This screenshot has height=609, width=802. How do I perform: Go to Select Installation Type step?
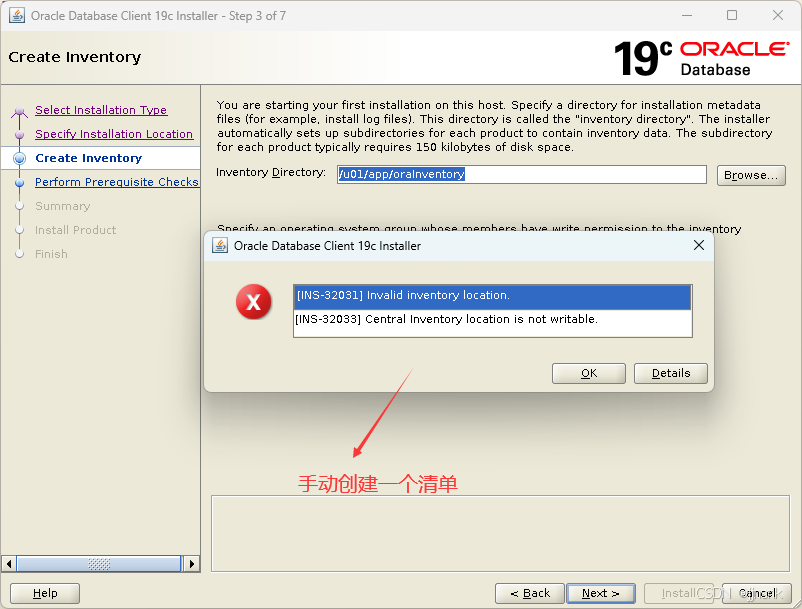click(x=101, y=110)
